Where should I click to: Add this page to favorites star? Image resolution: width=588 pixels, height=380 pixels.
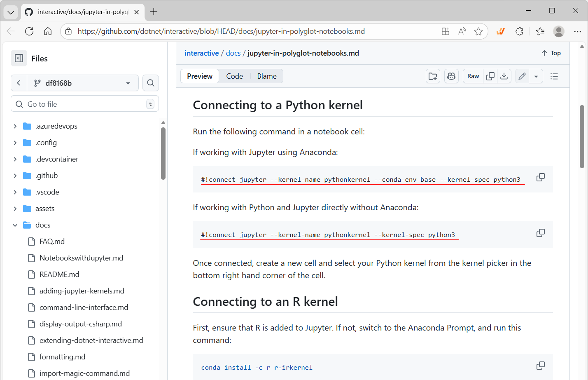click(478, 31)
